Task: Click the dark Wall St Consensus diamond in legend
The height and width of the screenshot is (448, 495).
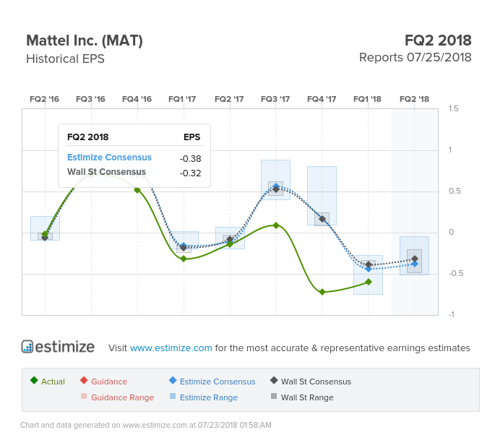Action: [x=274, y=380]
